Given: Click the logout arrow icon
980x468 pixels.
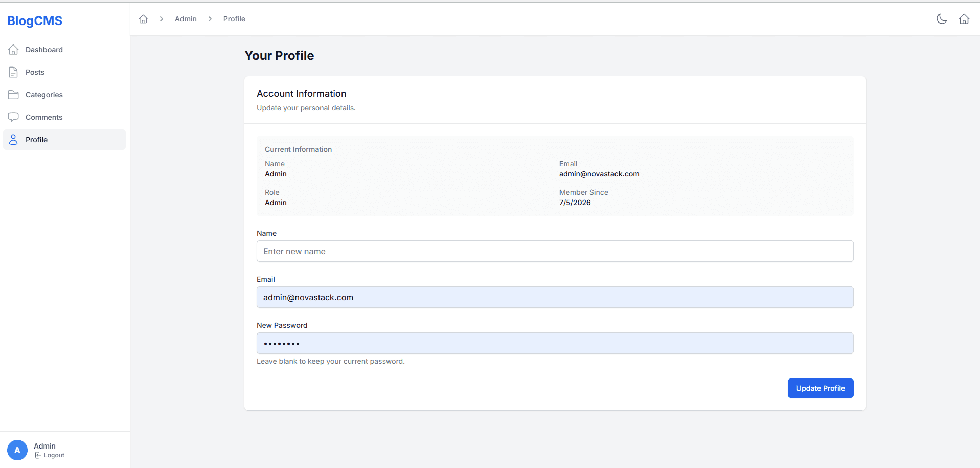Looking at the screenshot, I should tap(38, 455).
